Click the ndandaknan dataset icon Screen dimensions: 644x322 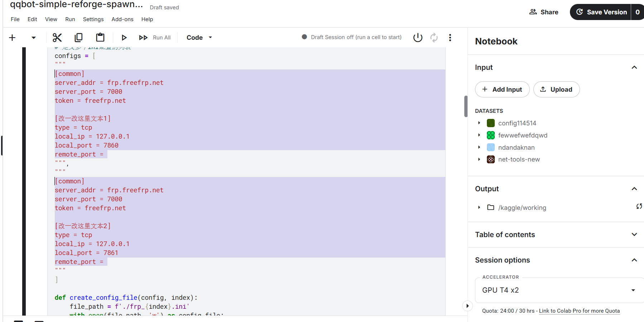[491, 147]
